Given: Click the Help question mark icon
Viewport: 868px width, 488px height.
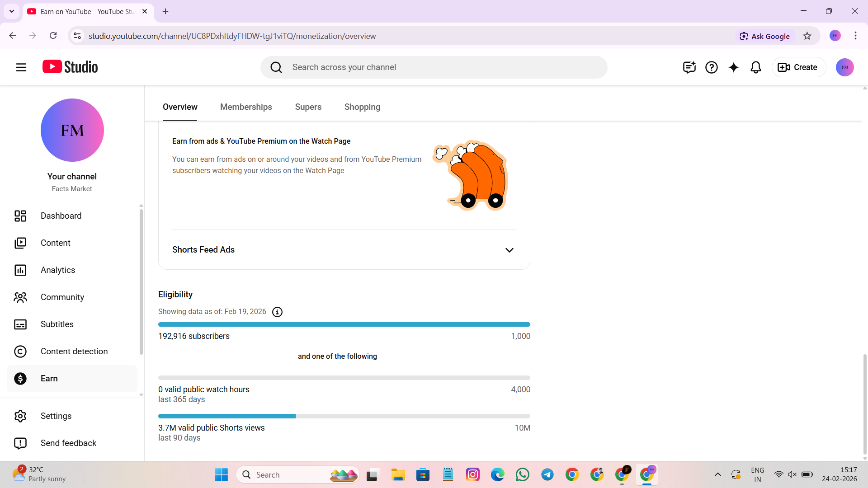Looking at the screenshot, I should (711, 67).
